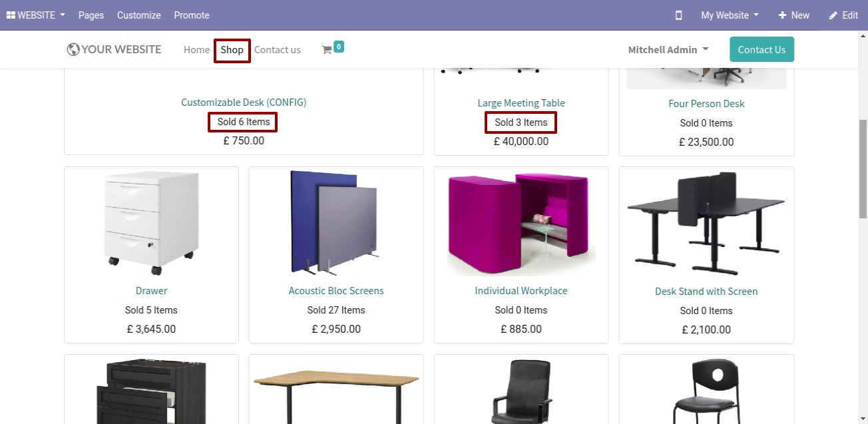This screenshot has width=868, height=424.
Task: Click the pencil Edit icon
Action: pyautogui.click(x=833, y=15)
